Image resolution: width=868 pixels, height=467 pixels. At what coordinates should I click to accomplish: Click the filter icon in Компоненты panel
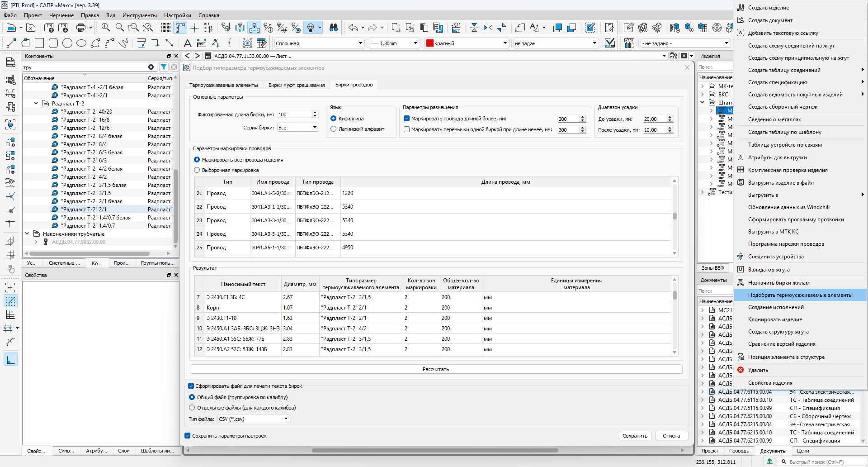pos(164,67)
